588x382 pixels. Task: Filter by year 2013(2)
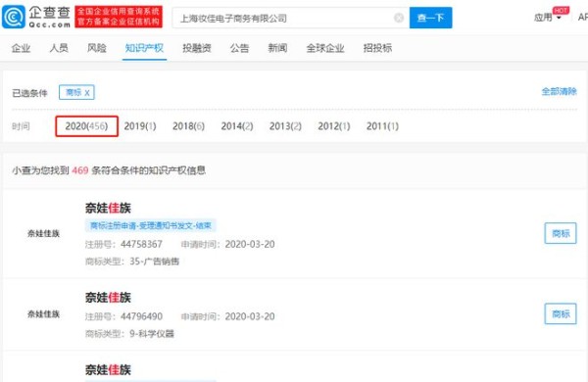click(x=285, y=126)
